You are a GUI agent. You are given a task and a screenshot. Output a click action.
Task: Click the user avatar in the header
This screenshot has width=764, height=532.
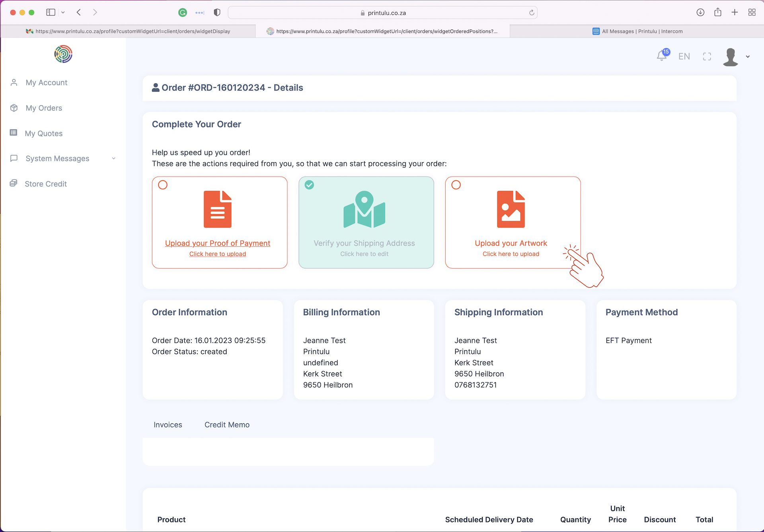pyautogui.click(x=731, y=57)
